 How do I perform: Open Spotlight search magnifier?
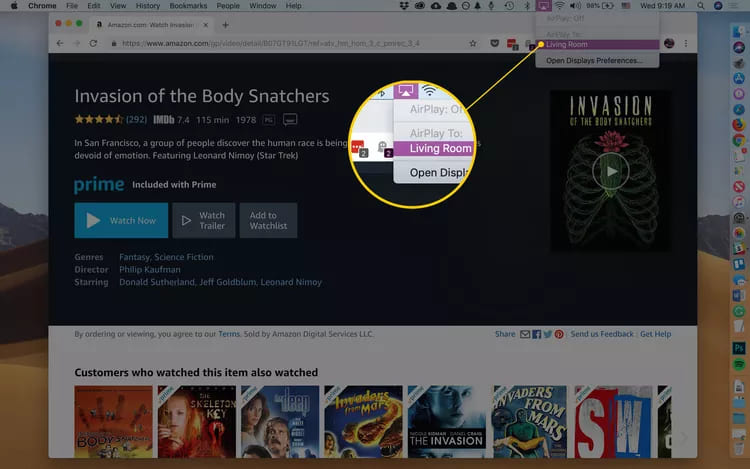point(700,6)
